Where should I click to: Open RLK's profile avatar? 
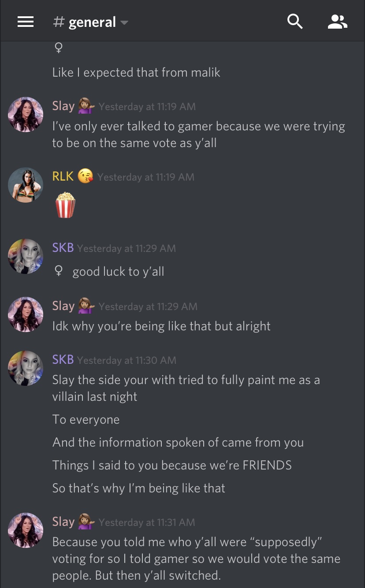tap(26, 185)
